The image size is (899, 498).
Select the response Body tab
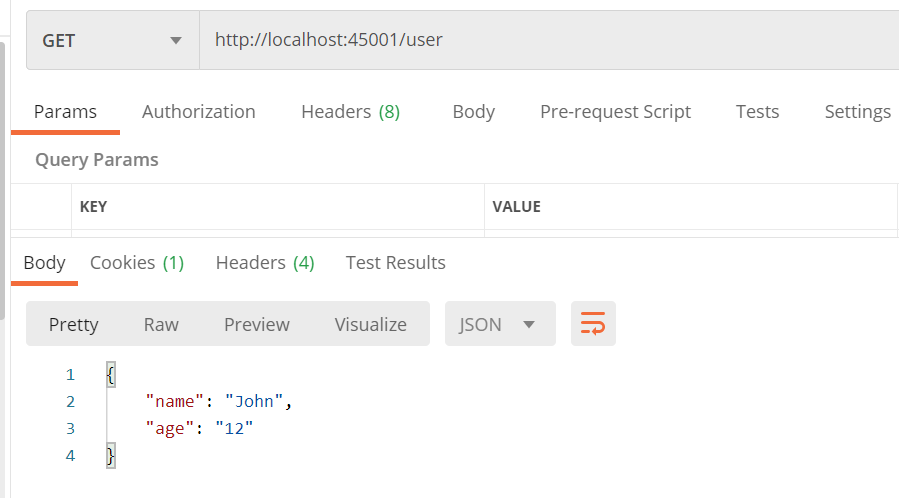coord(44,263)
